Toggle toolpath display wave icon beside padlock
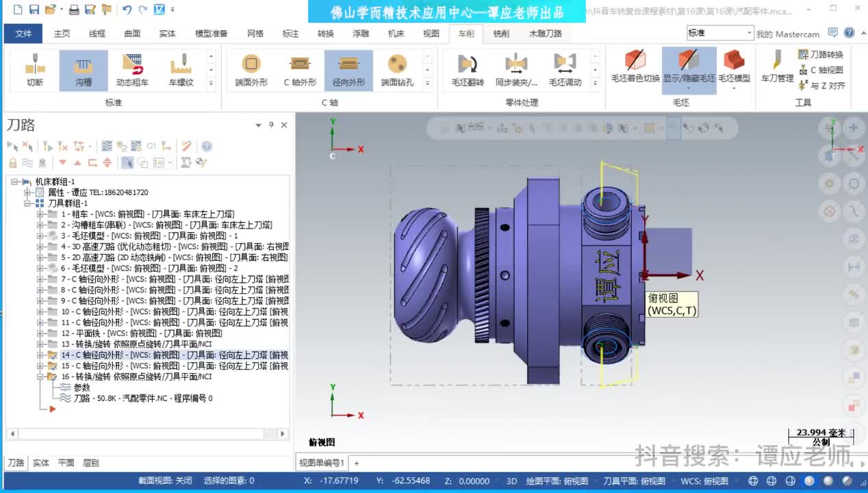 (27, 162)
